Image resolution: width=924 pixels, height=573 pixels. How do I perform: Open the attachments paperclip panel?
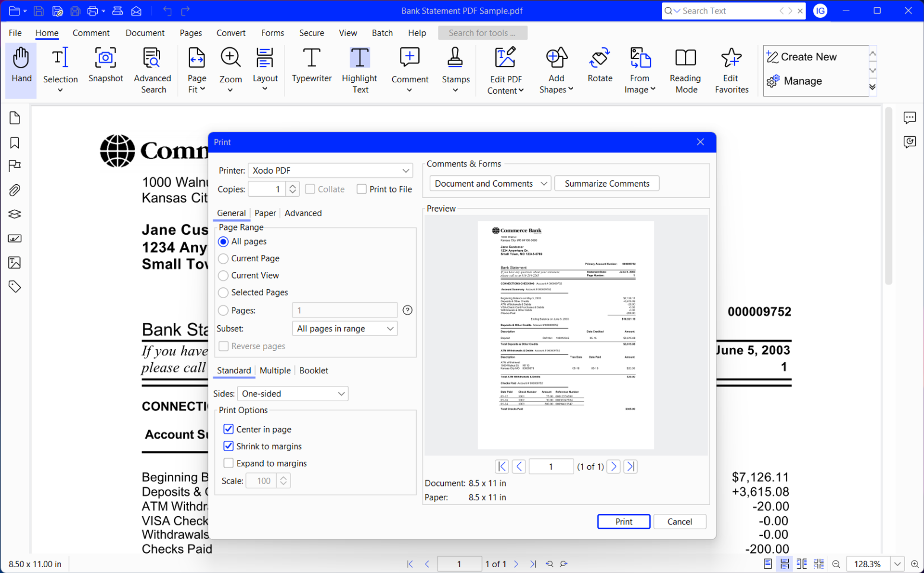tap(15, 190)
